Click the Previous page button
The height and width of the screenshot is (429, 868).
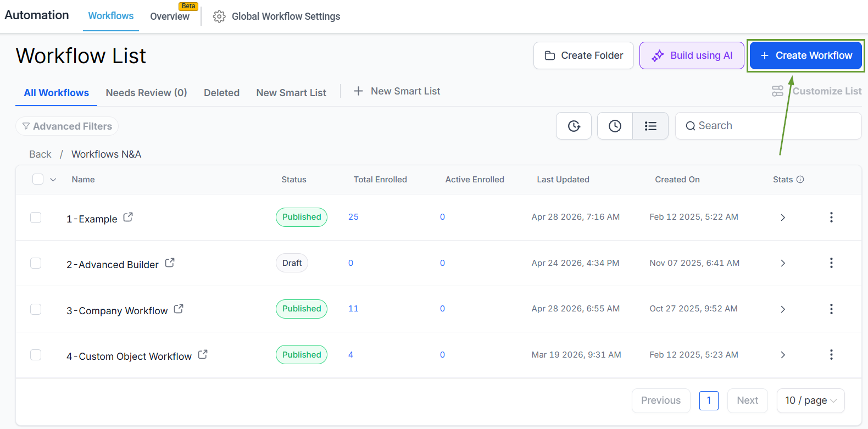(661, 400)
